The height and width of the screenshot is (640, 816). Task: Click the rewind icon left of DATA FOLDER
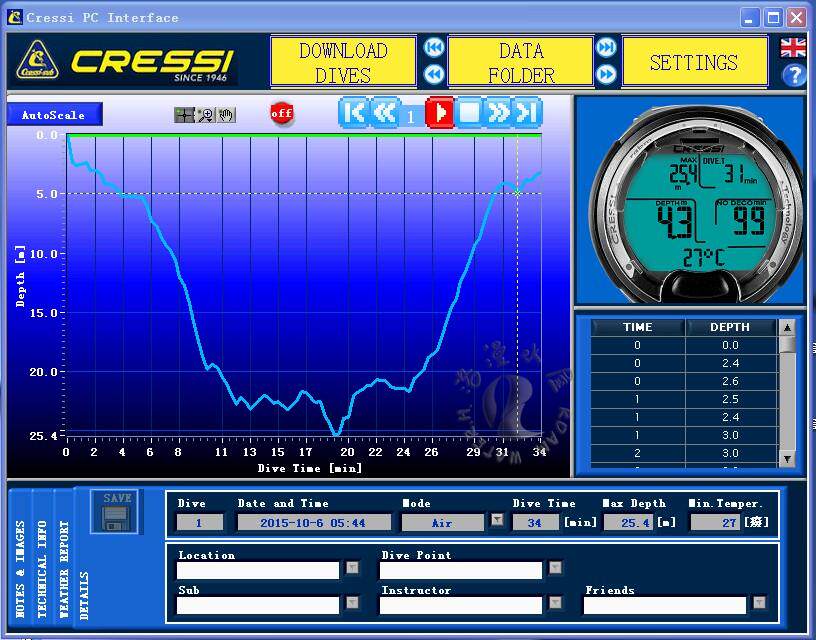(x=434, y=74)
